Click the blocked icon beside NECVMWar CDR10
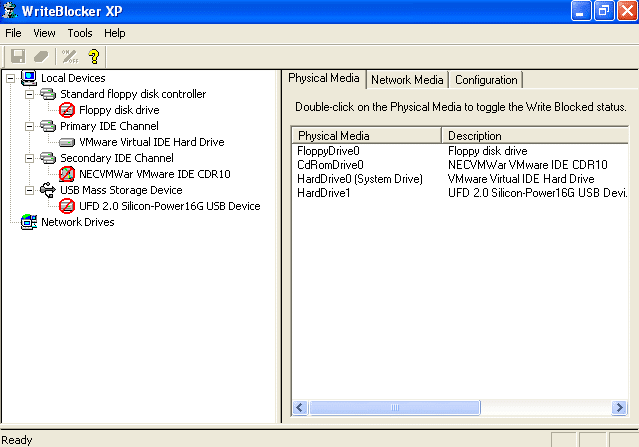 67,174
